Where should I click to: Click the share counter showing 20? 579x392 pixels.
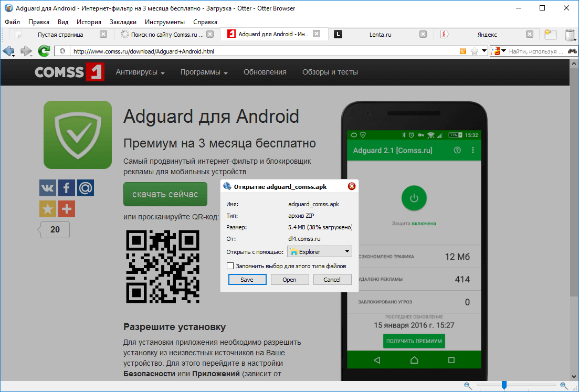(54, 230)
